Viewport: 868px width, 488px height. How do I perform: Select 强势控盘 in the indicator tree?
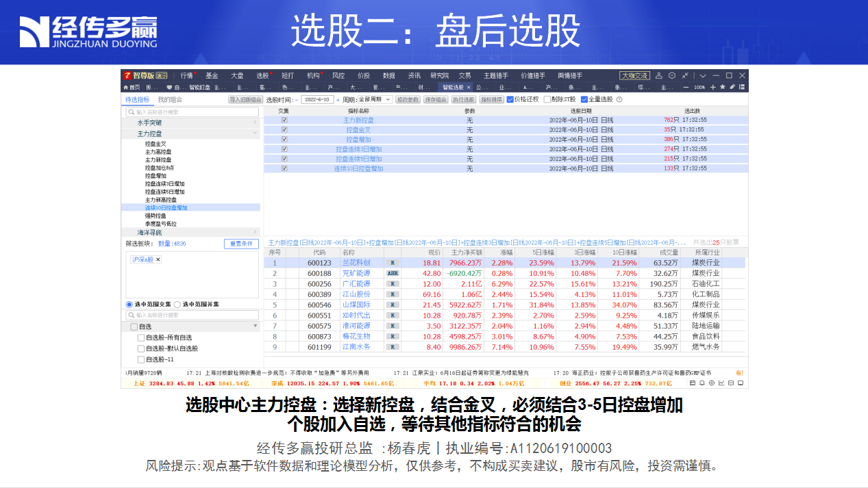pyautogui.click(x=156, y=216)
